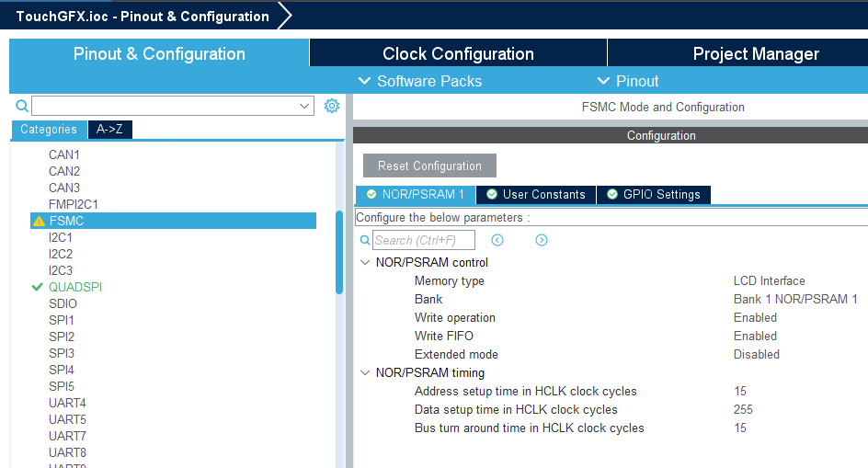The height and width of the screenshot is (468, 868).
Task: Show the A->Z peripheral list
Action: click(109, 130)
